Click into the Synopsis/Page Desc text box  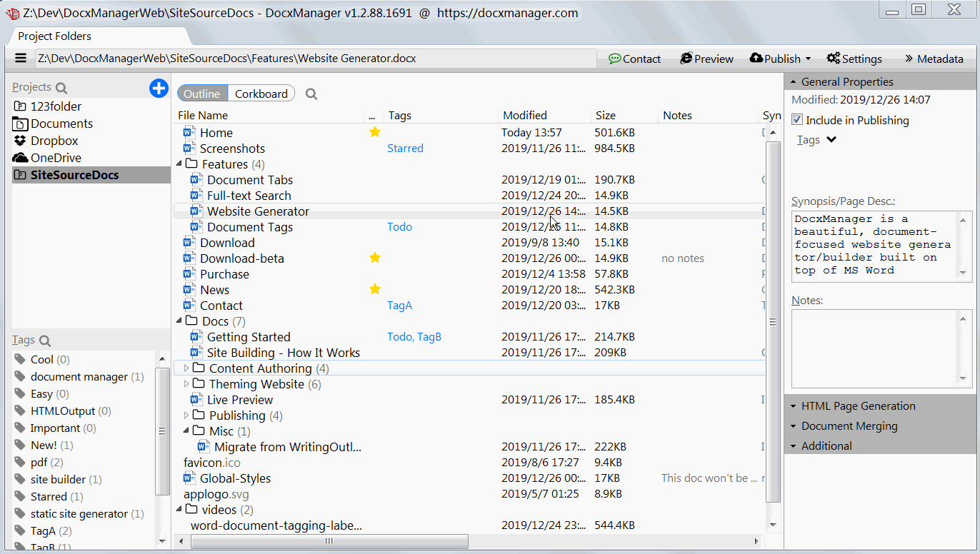tap(875, 246)
